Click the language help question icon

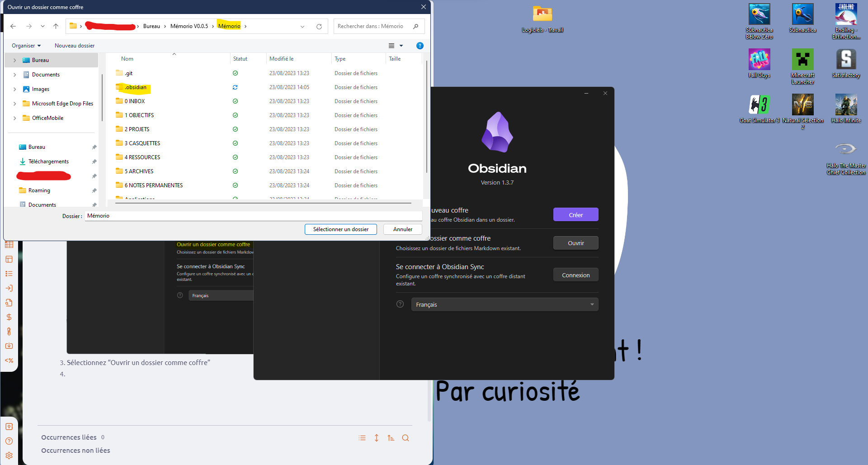click(400, 304)
